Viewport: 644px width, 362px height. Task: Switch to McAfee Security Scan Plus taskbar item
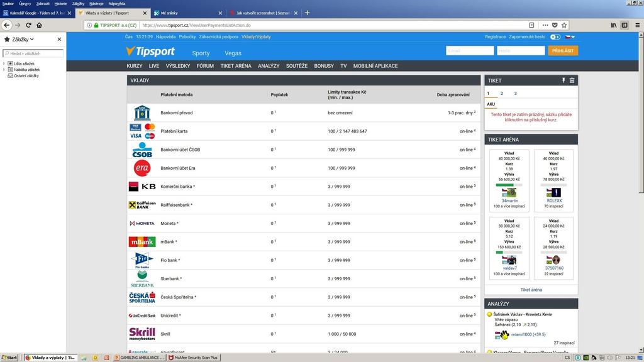tap(193, 358)
